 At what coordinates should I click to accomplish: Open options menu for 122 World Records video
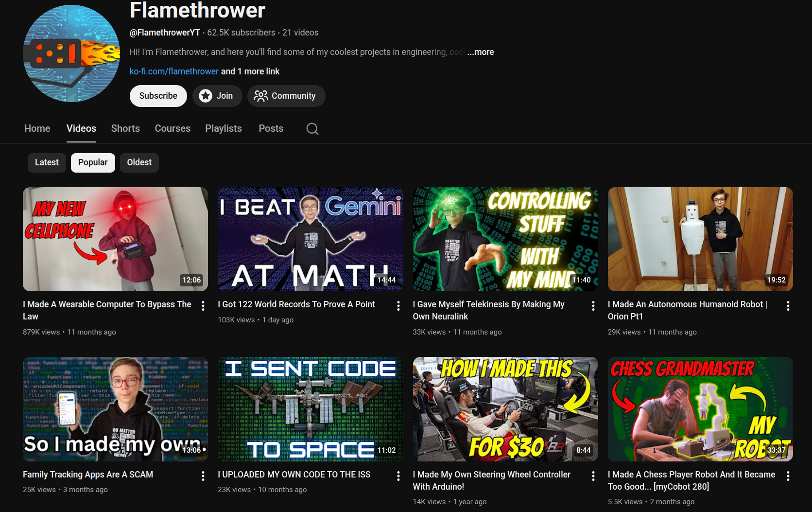(398, 306)
